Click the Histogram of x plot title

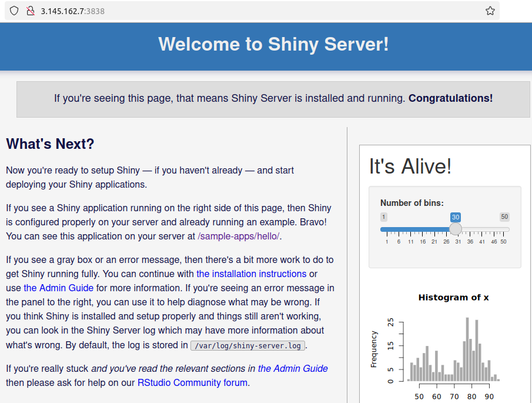pyautogui.click(x=453, y=298)
